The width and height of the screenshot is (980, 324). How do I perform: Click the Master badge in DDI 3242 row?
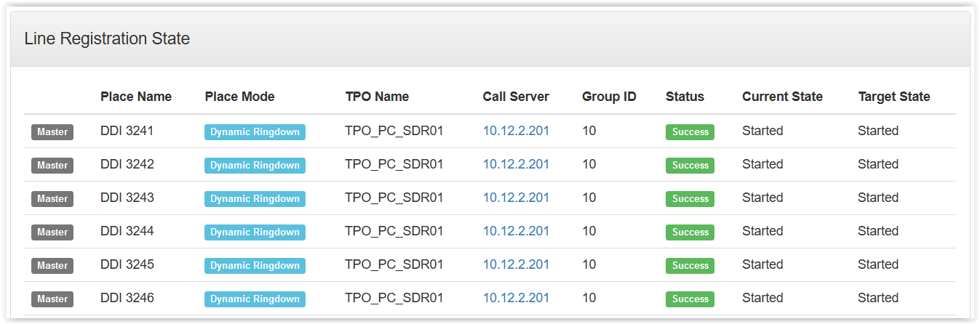click(52, 166)
